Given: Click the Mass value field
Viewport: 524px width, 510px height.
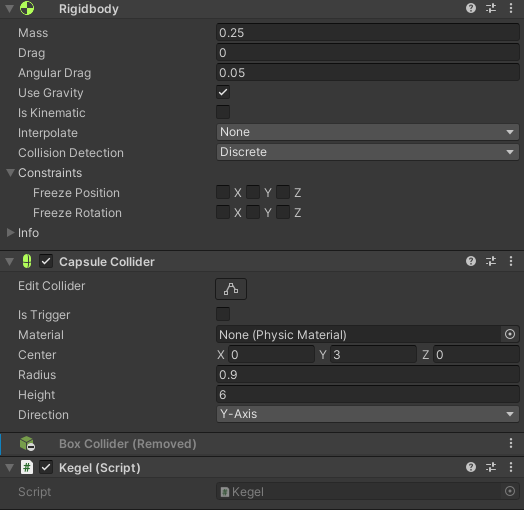Looking at the screenshot, I should [368, 33].
